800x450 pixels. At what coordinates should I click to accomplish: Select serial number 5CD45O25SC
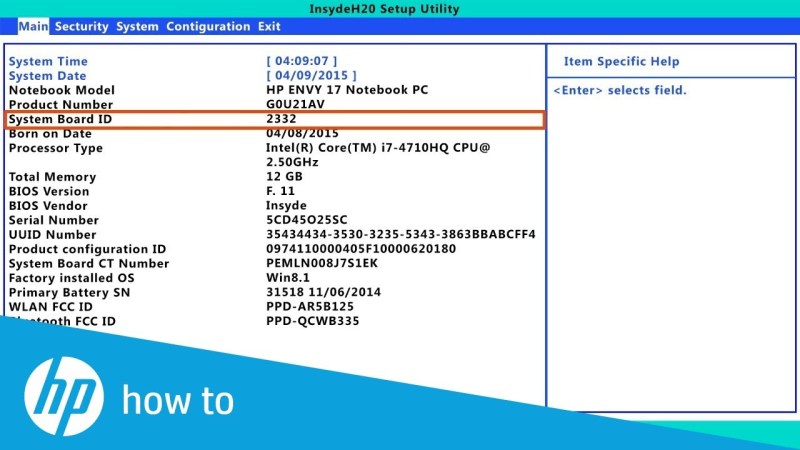[x=307, y=220]
